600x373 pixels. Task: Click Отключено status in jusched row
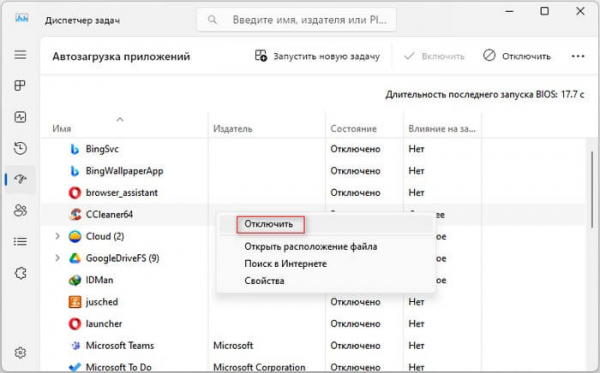(x=355, y=302)
